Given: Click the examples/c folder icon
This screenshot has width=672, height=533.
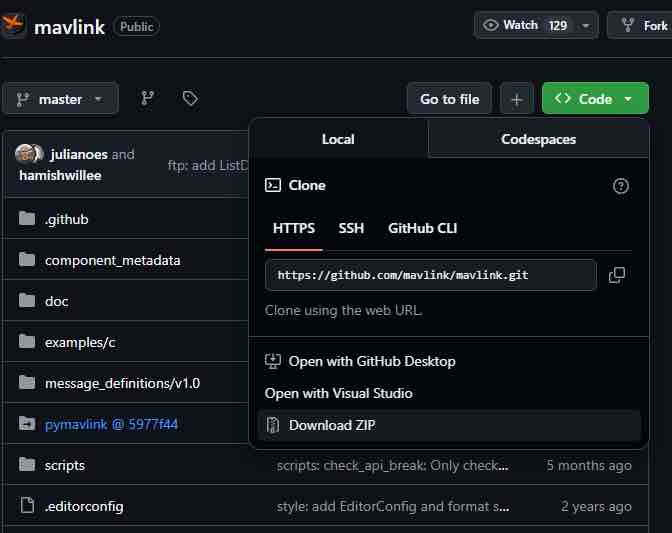Looking at the screenshot, I should pos(27,341).
